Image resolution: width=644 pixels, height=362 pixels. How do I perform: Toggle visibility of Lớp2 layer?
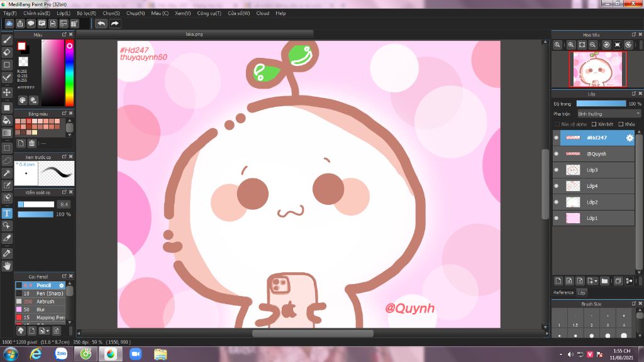pos(557,202)
